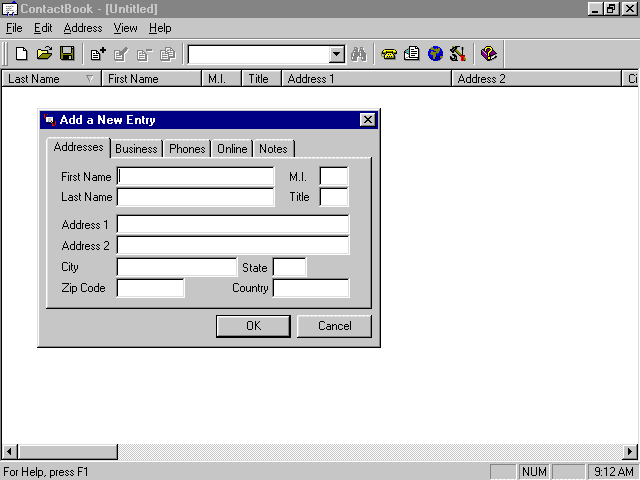Click the New file toolbar icon
Viewport: 640px width, 480px height.
coord(21,54)
